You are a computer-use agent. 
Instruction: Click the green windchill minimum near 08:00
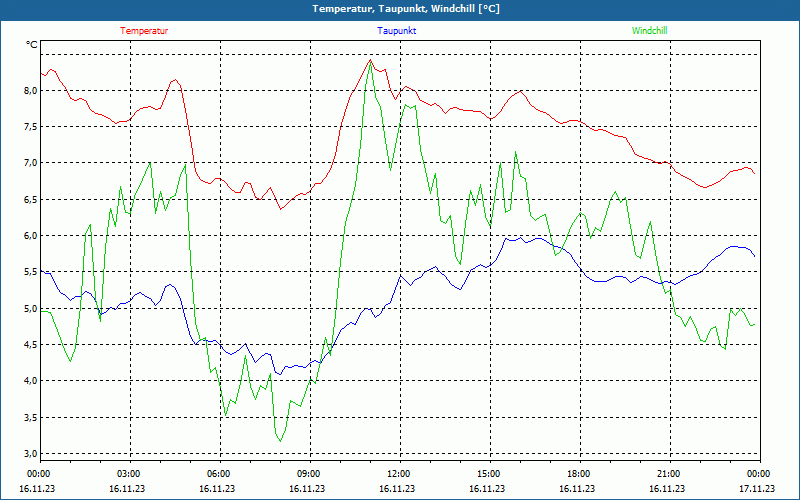click(280, 441)
